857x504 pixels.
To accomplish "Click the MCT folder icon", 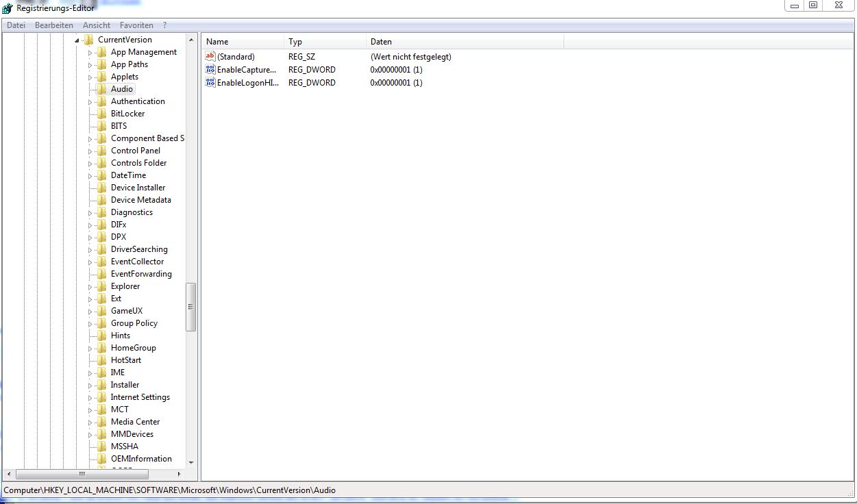I will [101, 409].
